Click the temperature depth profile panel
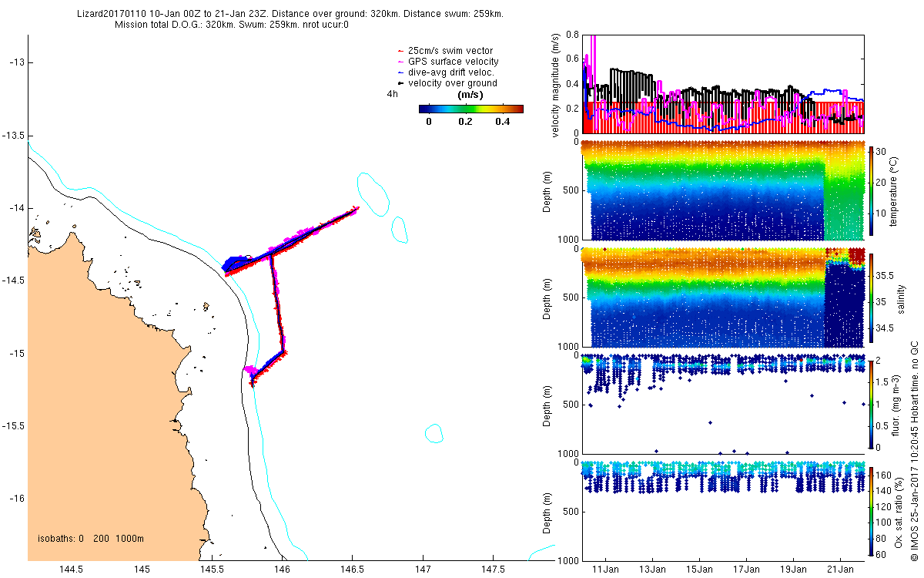924x578 pixels. [x=722, y=190]
